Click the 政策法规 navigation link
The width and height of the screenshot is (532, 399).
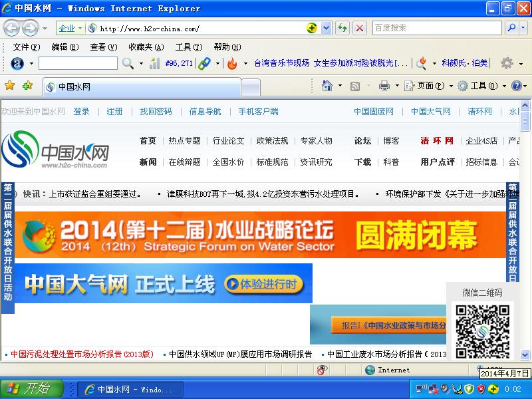[x=272, y=141]
